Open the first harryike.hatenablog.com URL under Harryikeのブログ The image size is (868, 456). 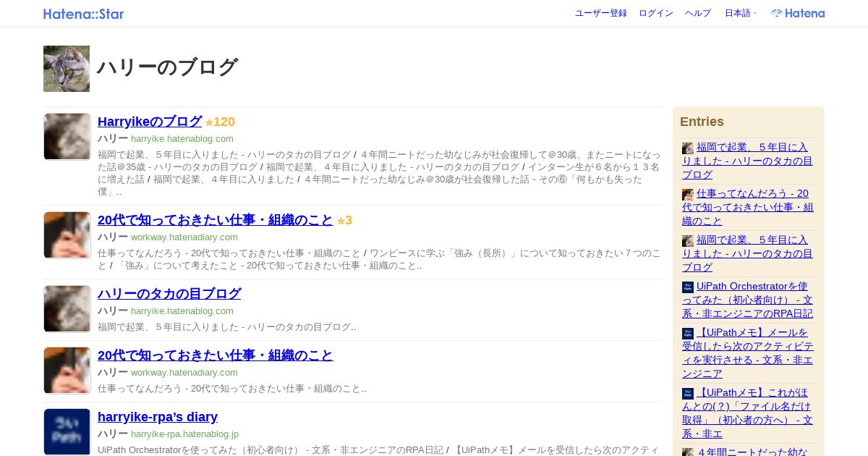click(182, 139)
